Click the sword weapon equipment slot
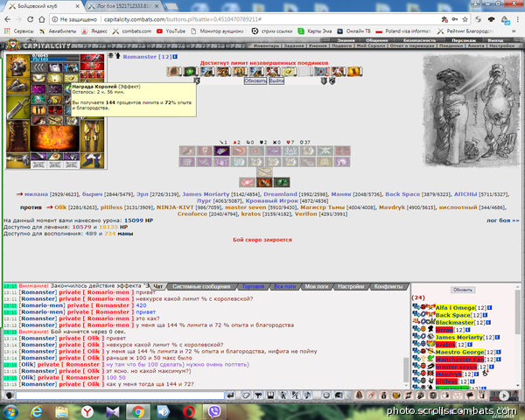525x420 pixels. pyautogui.click(x=17, y=108)
